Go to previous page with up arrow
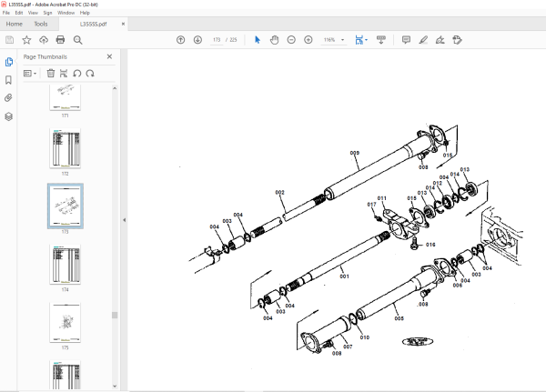Screen dimensions: 546x392 coord(181,40)
